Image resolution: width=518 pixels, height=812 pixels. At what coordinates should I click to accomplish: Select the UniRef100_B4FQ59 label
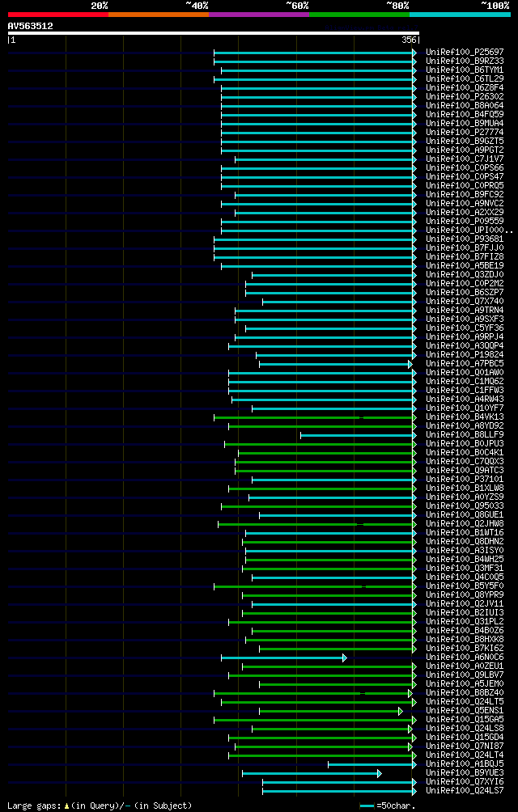click(x=465, y=115)
